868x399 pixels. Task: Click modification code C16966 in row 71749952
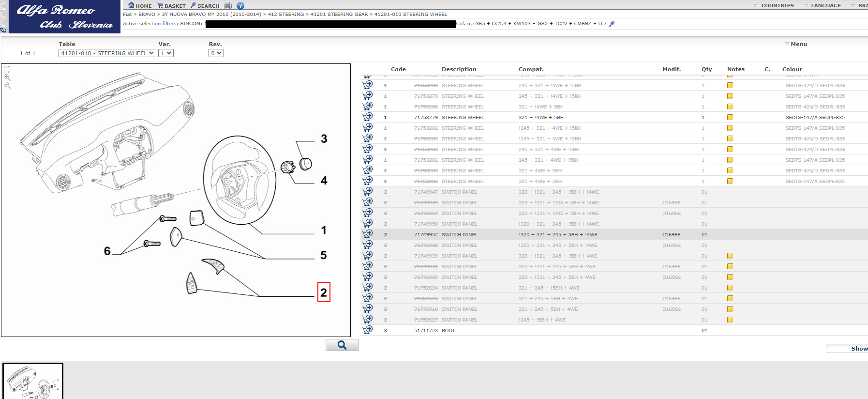[x=671, y=234]
